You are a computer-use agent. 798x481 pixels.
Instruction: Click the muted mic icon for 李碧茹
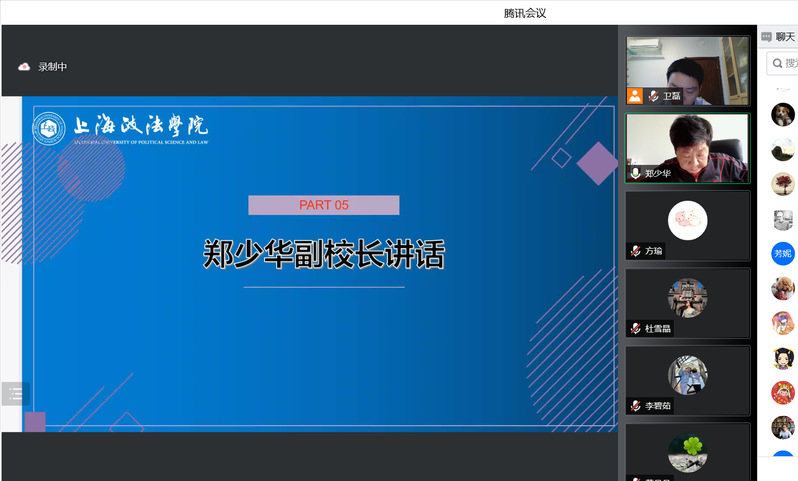(635, 406)
